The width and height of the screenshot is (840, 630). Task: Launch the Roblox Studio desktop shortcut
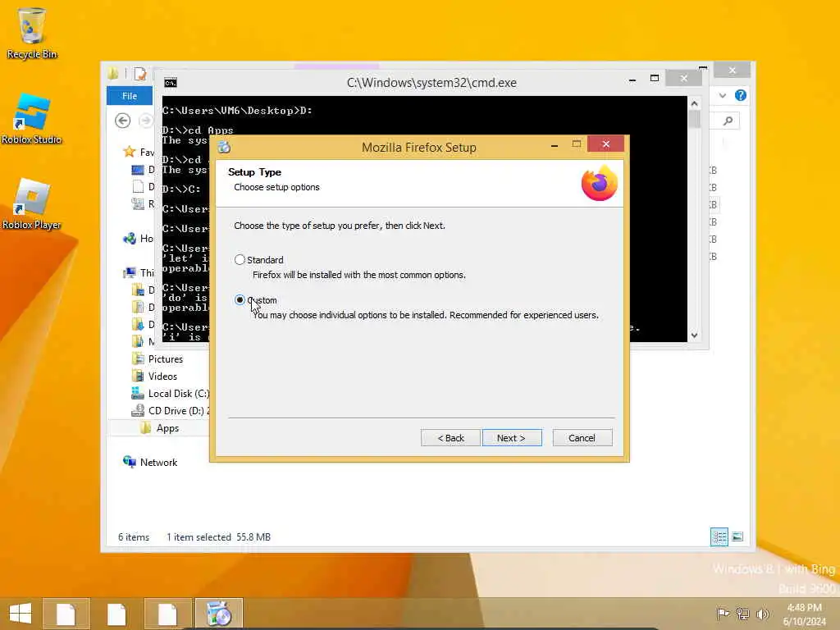coord(32,118)
